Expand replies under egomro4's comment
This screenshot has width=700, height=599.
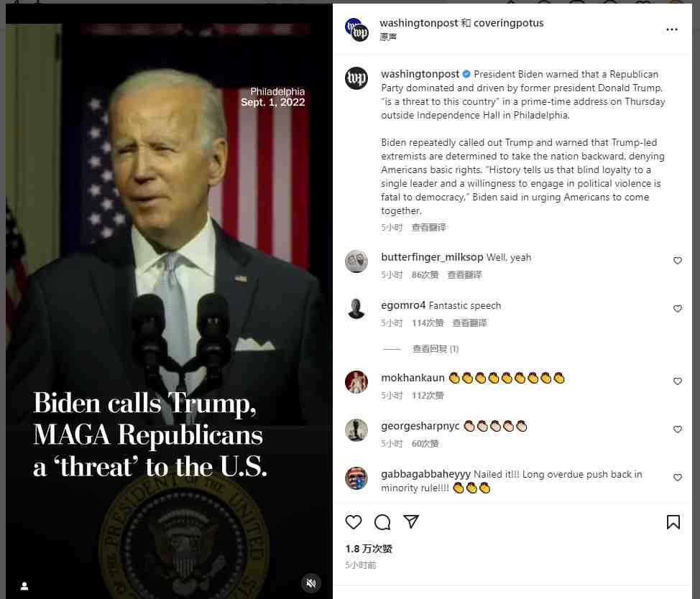pos(436,349)
